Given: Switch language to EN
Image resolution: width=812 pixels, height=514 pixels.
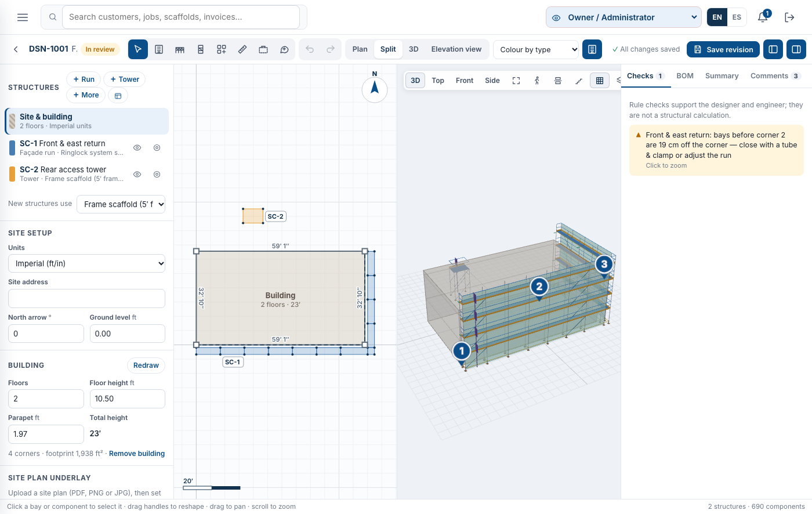Looking at the screenshot, I should point(717,17).
